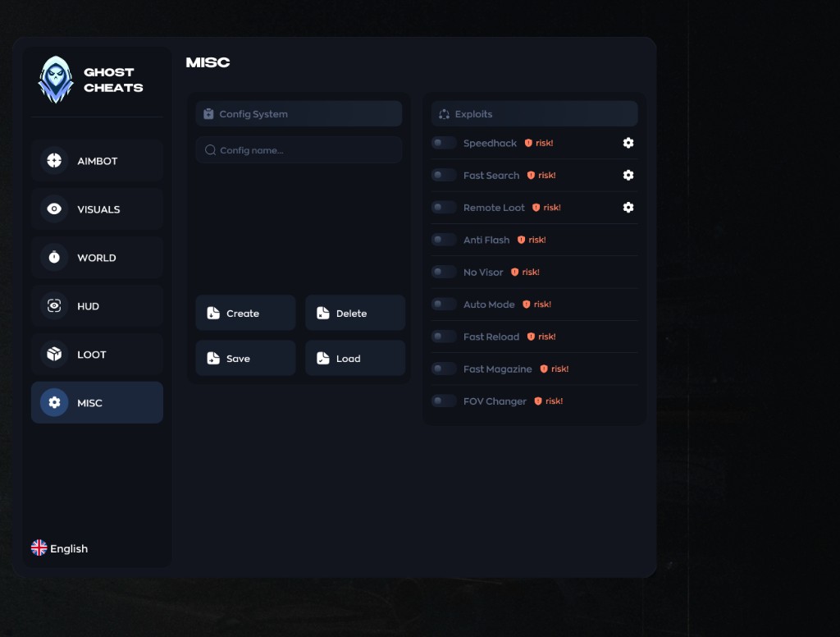Click the box icon next to Loot
Screen dimensions: 840x637
point(54,355)
